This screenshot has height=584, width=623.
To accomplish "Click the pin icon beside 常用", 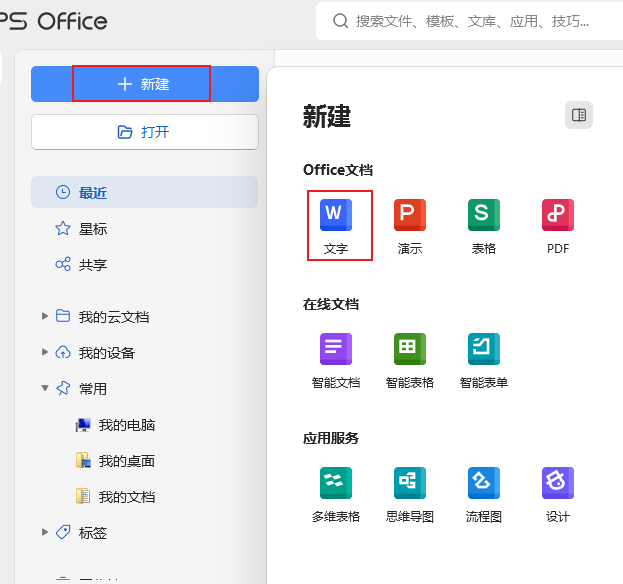I will 63,388.
